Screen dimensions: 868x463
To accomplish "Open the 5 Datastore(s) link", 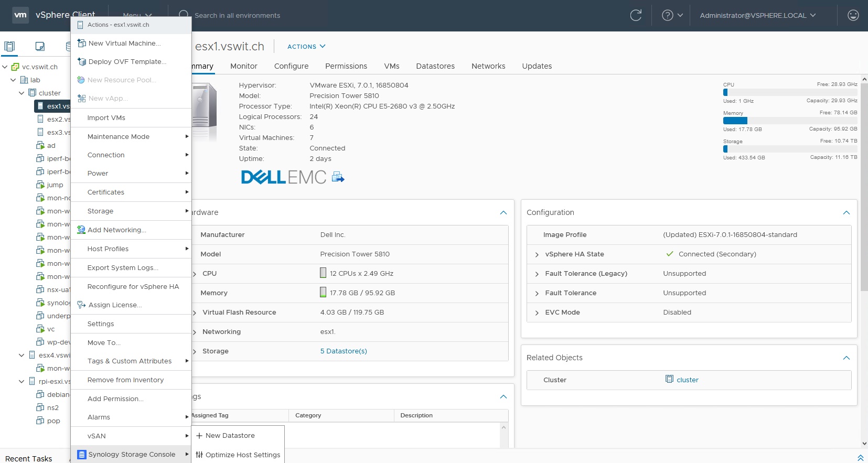I will point(344,351).
